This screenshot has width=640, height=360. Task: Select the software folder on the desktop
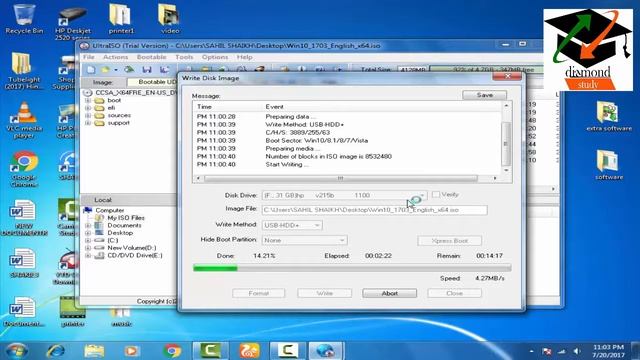[x=609, y=165]
